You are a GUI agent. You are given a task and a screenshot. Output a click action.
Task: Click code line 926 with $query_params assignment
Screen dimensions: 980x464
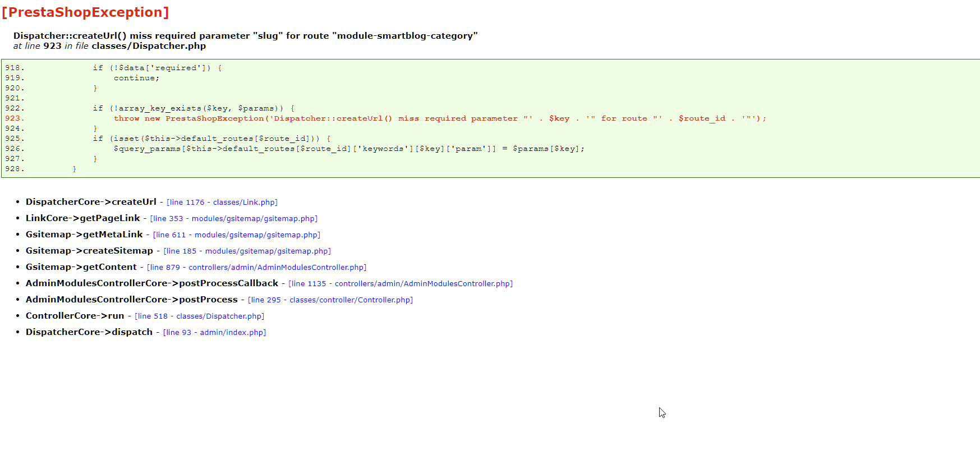[295, 149]
